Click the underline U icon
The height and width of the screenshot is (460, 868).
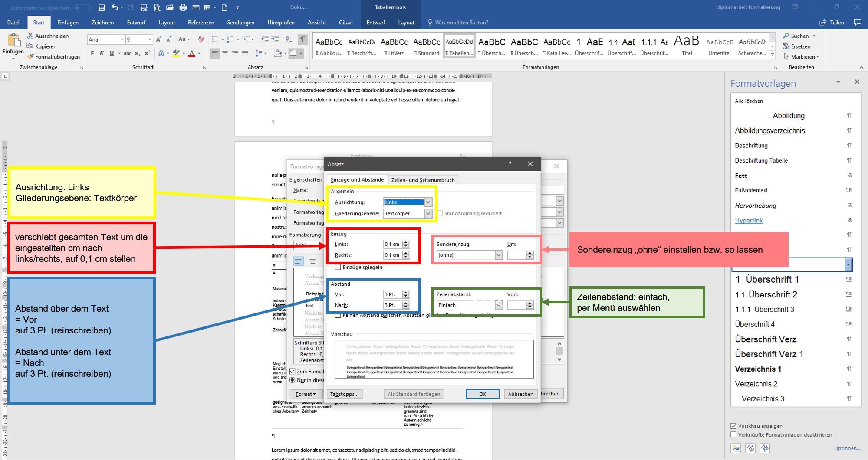point(112,53)
